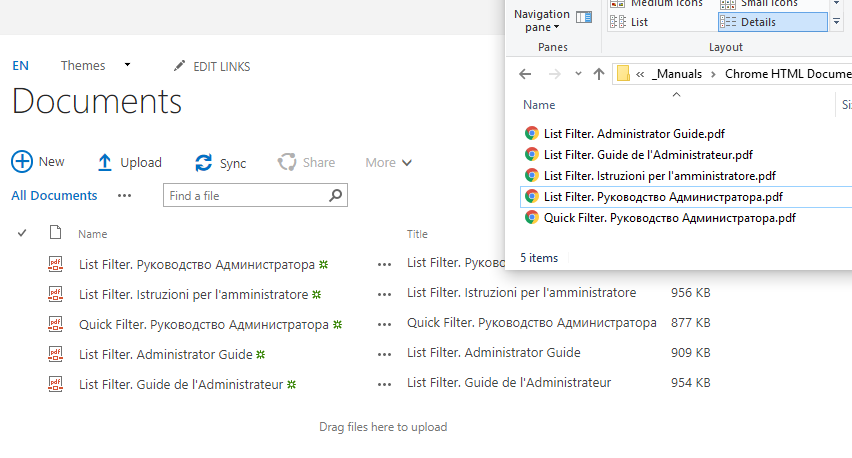
Task: Open List Filter. Guide de l'Administrateur document link
Action: [x=181, y=384]
